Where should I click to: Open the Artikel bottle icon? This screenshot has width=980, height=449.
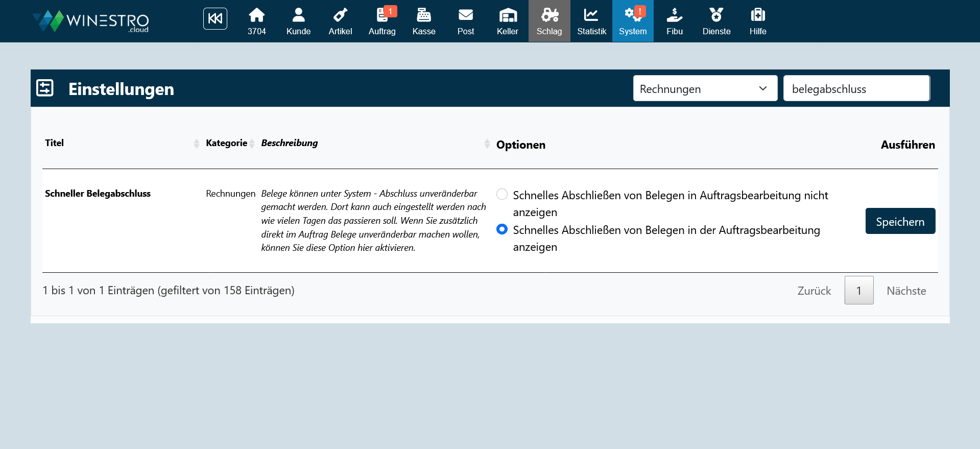[340, 21]
